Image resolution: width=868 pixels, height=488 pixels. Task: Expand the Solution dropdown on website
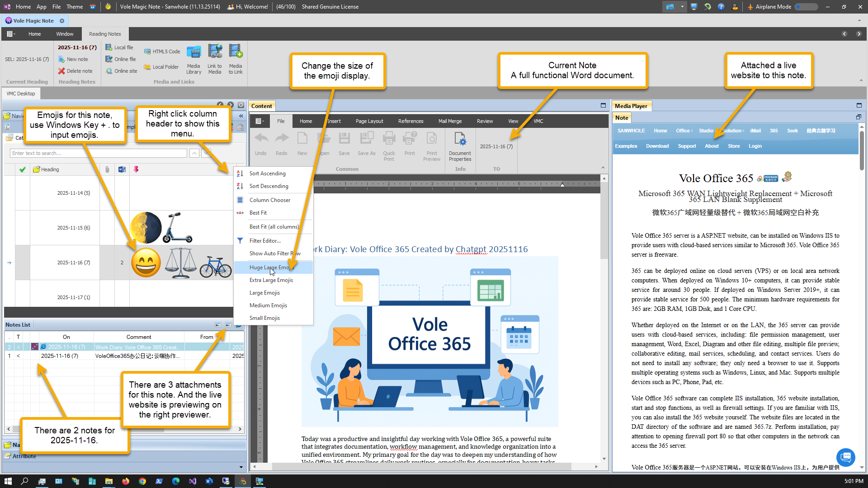(733, 131)
